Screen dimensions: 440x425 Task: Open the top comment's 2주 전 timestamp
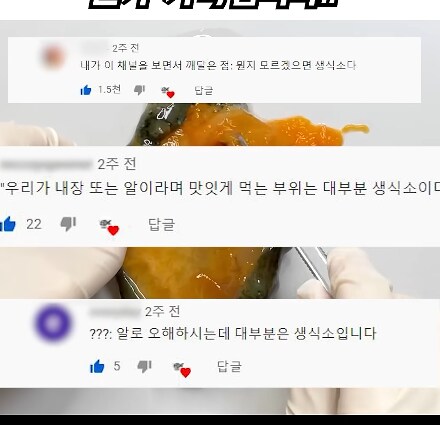(x=125, y=48)
